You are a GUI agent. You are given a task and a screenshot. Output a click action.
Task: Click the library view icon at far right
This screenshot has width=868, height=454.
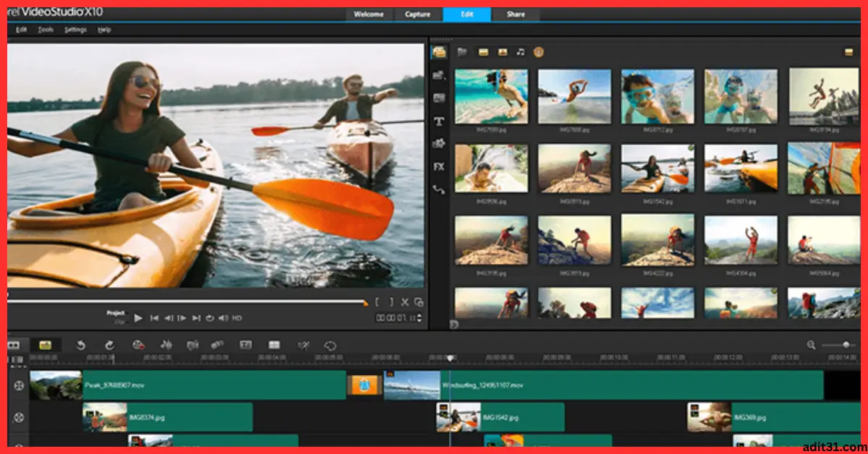click(x=850, y=52)
